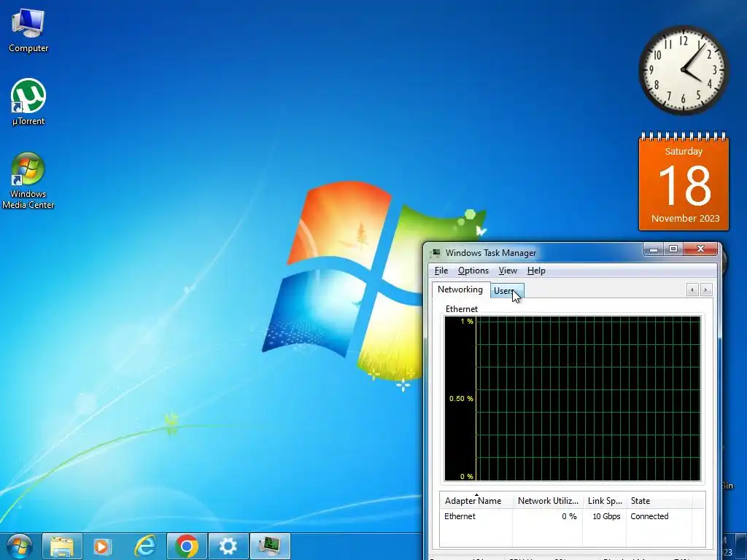Open the File menu in Task Manager

(441, 271)
